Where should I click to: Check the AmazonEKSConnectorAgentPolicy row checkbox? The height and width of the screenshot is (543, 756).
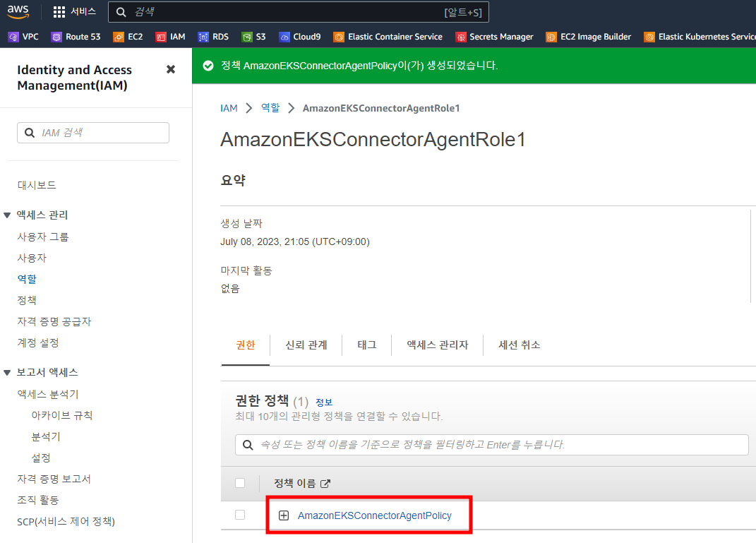pos(240,515)
